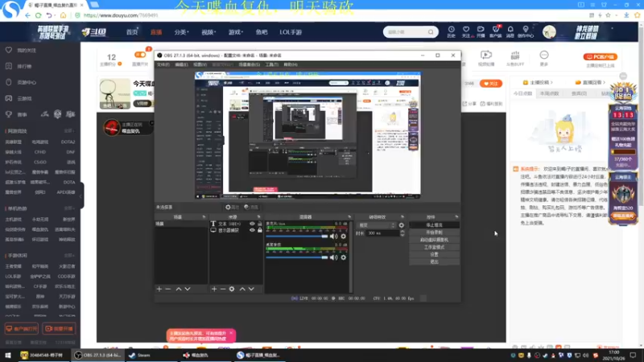Enable Studio Mode in OBS controls

(434, 247)
